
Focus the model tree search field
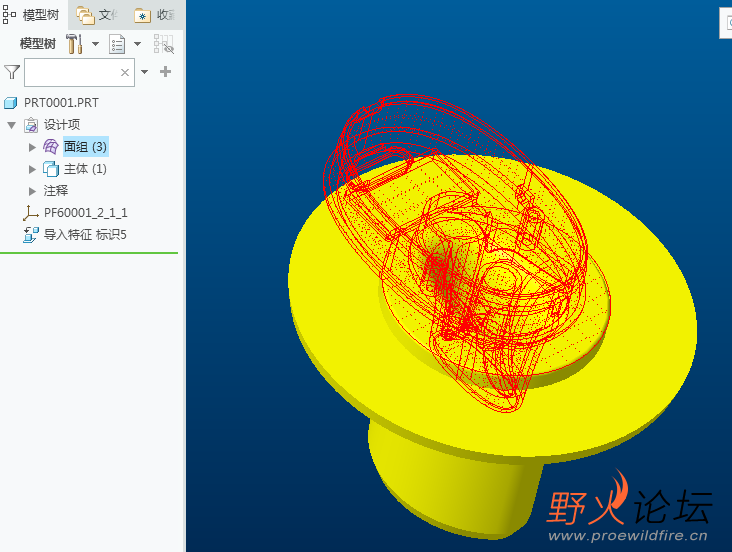pyautogui.click(x=79, y=72)
